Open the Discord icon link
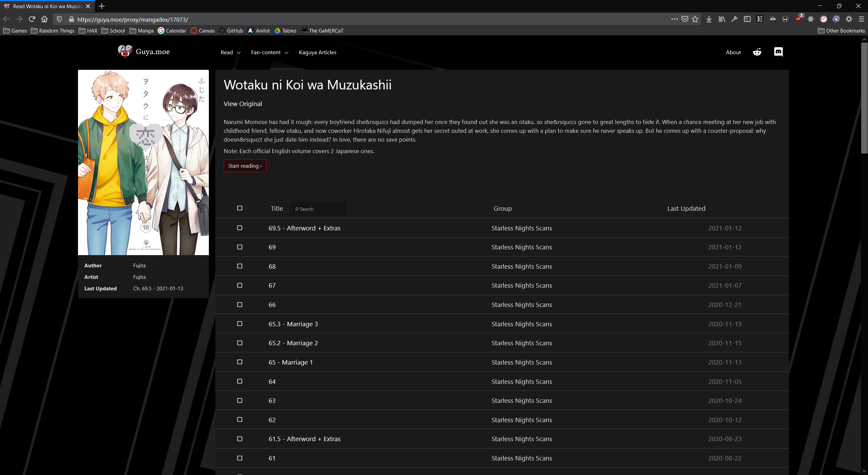 pyautogui.click(x=778, y=52)
